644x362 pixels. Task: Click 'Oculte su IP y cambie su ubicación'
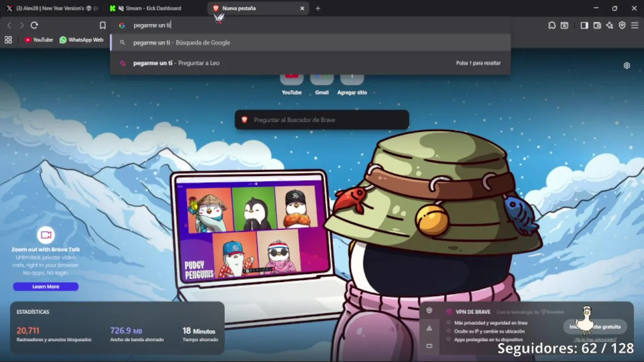(x=490, y=331)
